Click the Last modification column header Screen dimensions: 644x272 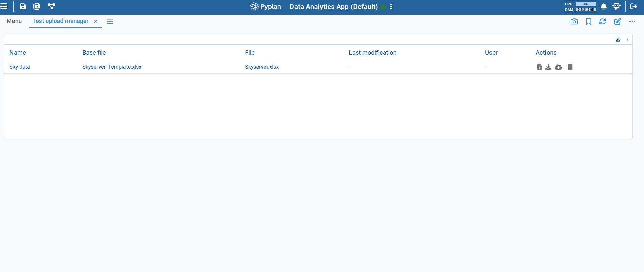(373, 53)
